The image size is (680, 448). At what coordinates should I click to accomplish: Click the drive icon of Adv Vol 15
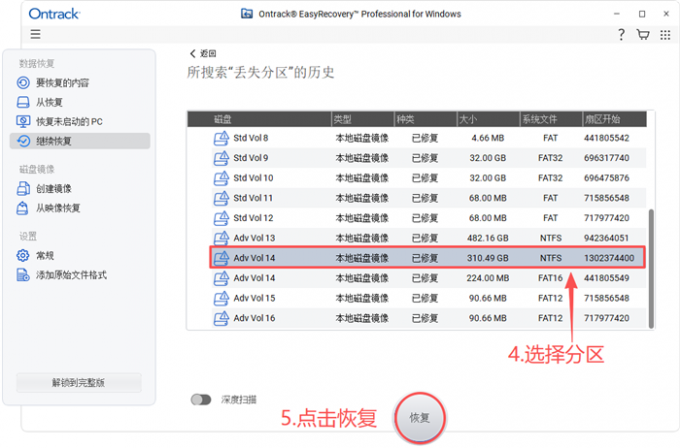pos(221,298)
